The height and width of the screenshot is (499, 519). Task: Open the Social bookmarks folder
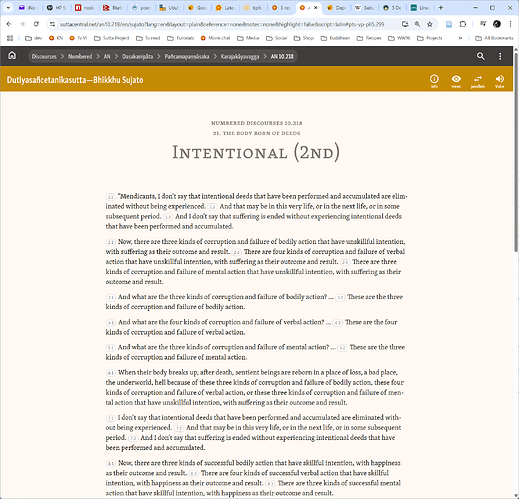(x=276, y=38)
